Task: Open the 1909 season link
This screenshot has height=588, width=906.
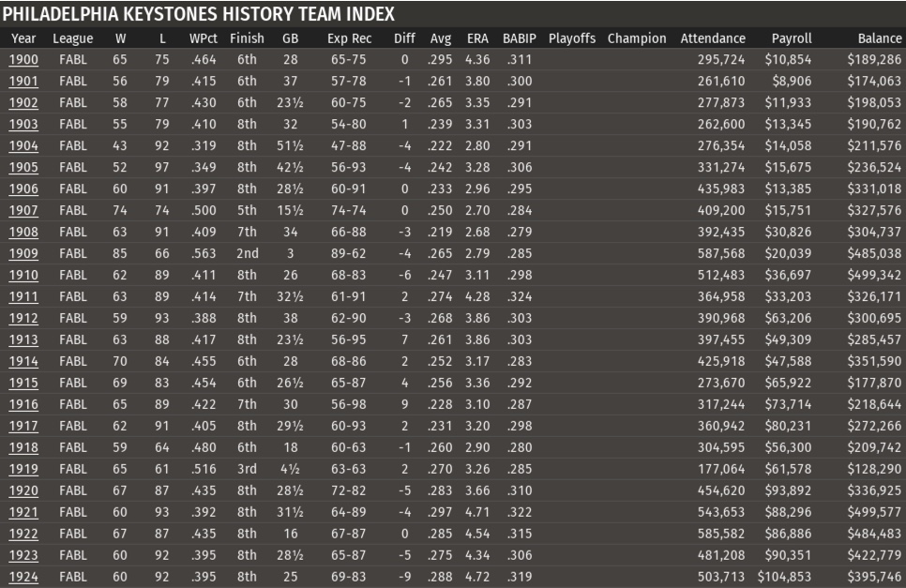Action: coord(23,253)
